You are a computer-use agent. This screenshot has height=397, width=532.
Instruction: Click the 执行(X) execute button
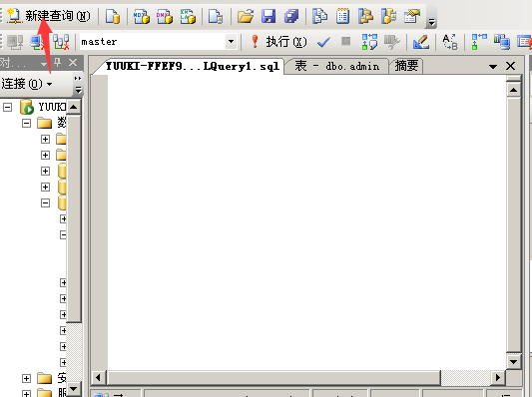278,42
